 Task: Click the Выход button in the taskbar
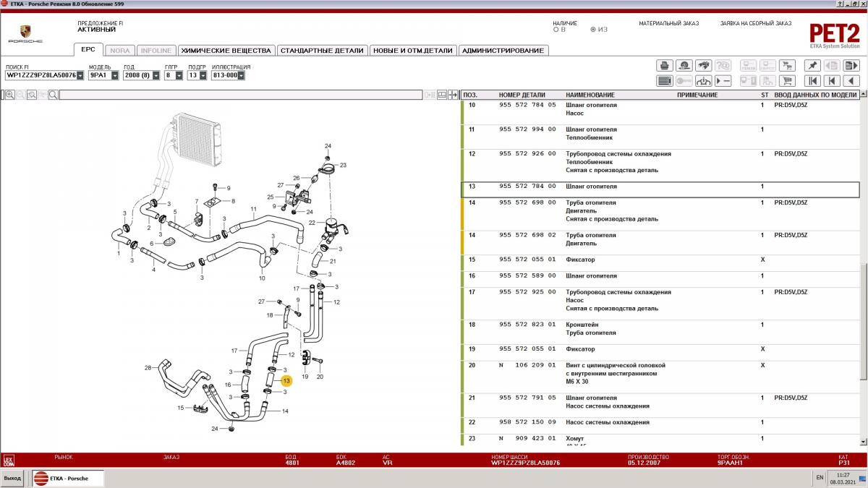tap(12, 479)
